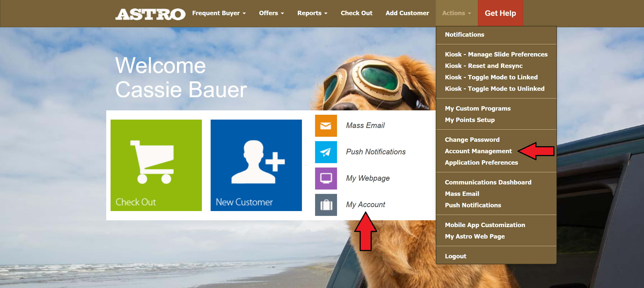Open the green Check Out cart tile
Screen dimensions: 644x288
pos(156,165)
